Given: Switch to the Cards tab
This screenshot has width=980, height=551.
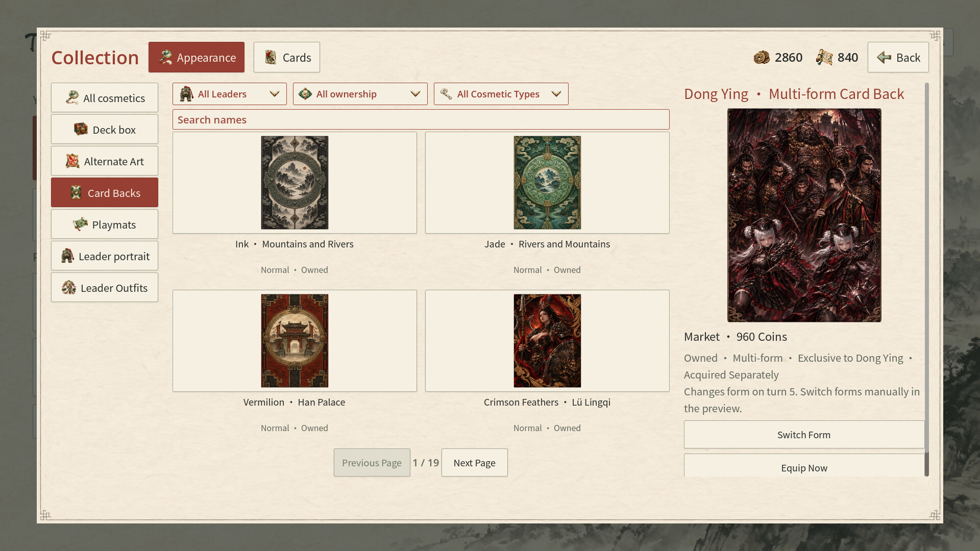Looking at the screenshot, I should coord(287,57).
